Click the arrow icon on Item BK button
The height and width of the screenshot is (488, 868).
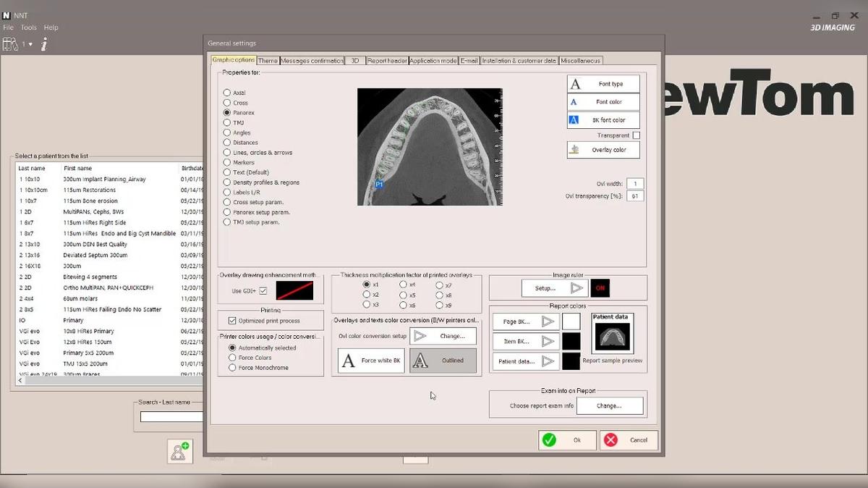coord(548,341)
